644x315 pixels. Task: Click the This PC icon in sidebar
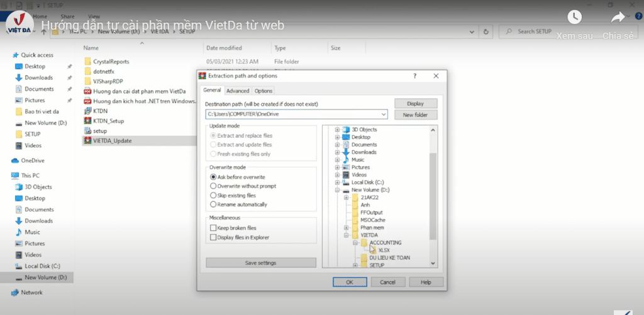[x=15, y=175]
